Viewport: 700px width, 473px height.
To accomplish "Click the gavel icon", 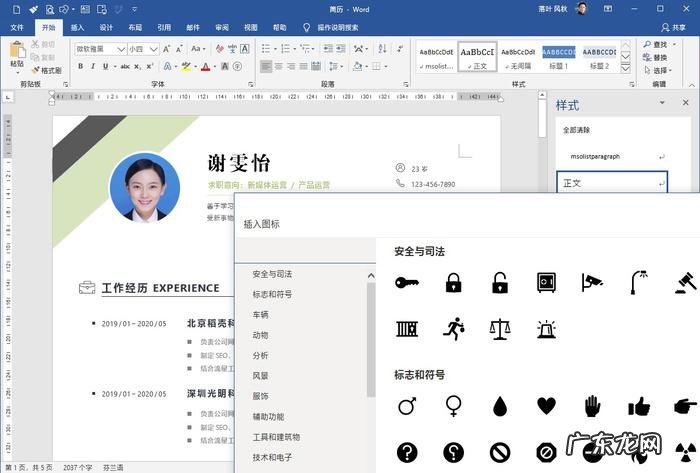I will pos(685,283).
